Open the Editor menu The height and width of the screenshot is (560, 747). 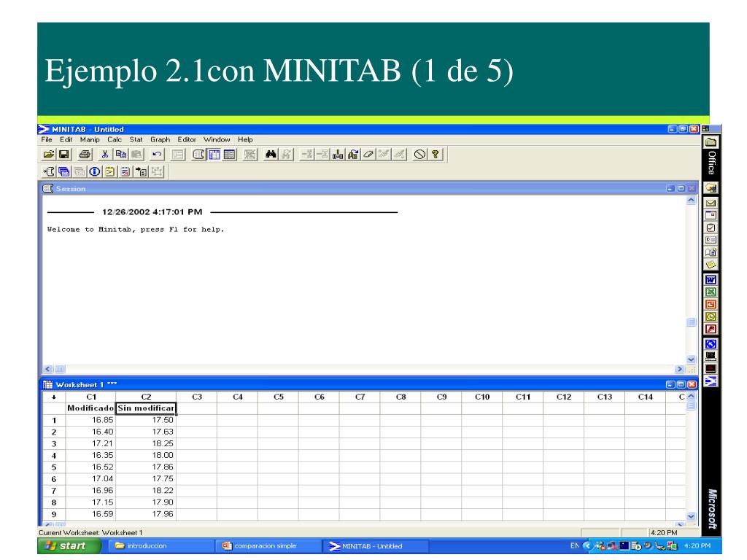tap(187, 139)
